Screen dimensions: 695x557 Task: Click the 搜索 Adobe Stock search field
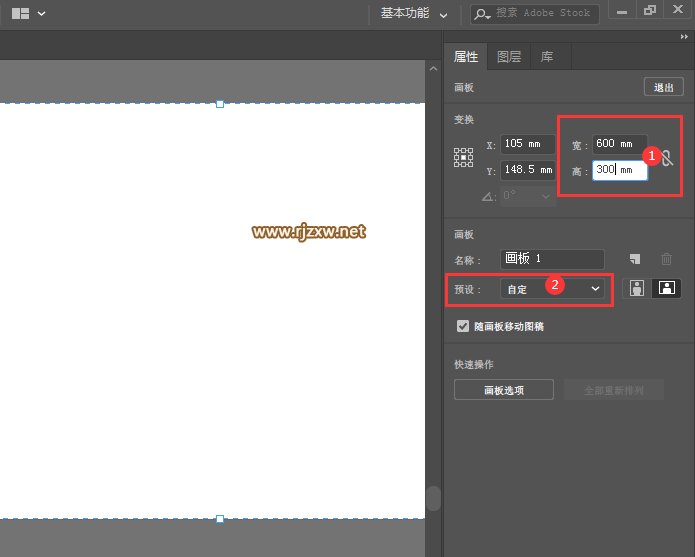(535, 14)
